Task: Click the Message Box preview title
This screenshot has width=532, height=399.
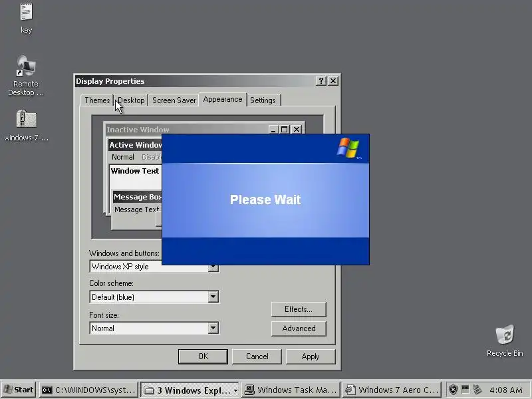Action: point(138,197)
